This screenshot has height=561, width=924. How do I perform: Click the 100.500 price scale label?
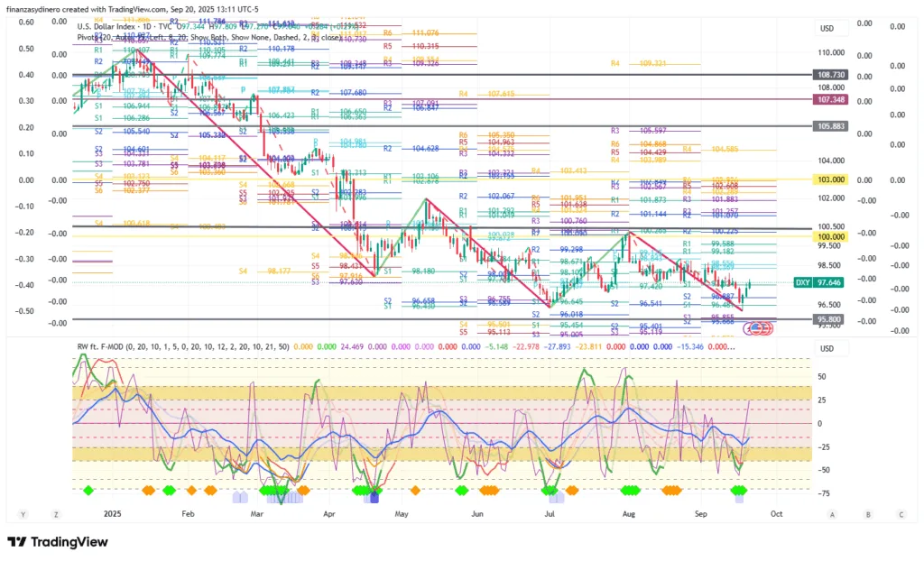pos(831,226)
